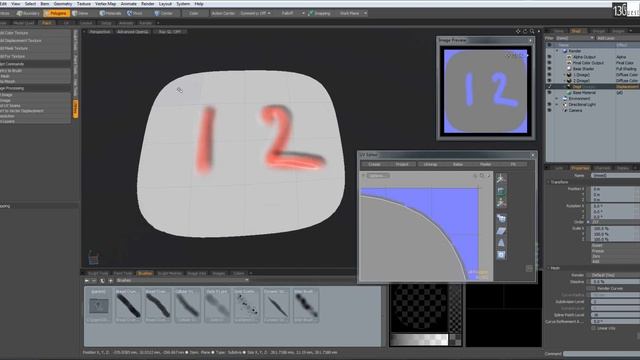Click the Image Preview thumbnail
This screenshot has height=360, width=640.
pyautogui.click(x=485, y=91)
